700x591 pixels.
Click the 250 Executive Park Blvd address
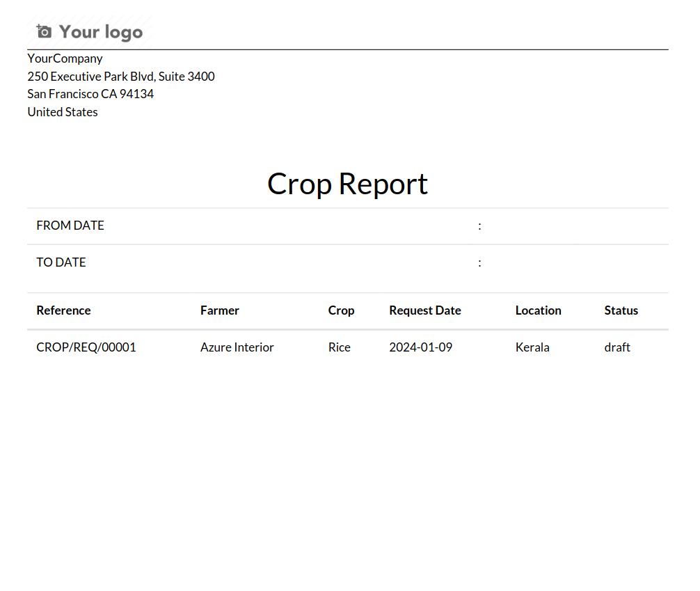121,77
